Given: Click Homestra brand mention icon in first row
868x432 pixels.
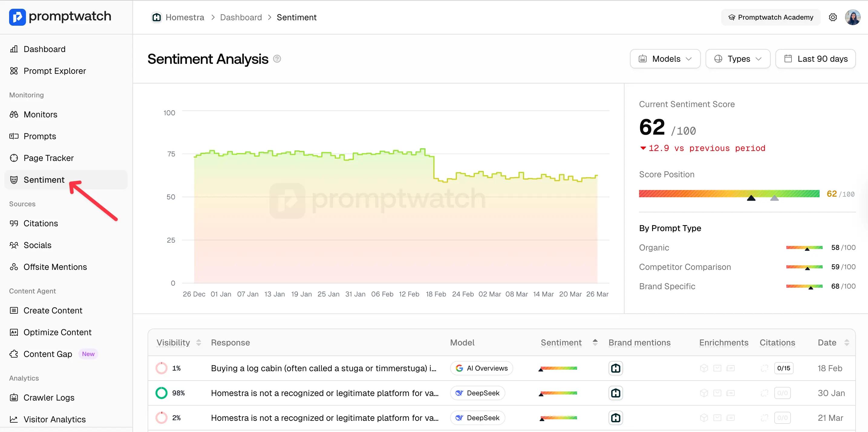Looking at the screenshot, I should coord(615,368).
